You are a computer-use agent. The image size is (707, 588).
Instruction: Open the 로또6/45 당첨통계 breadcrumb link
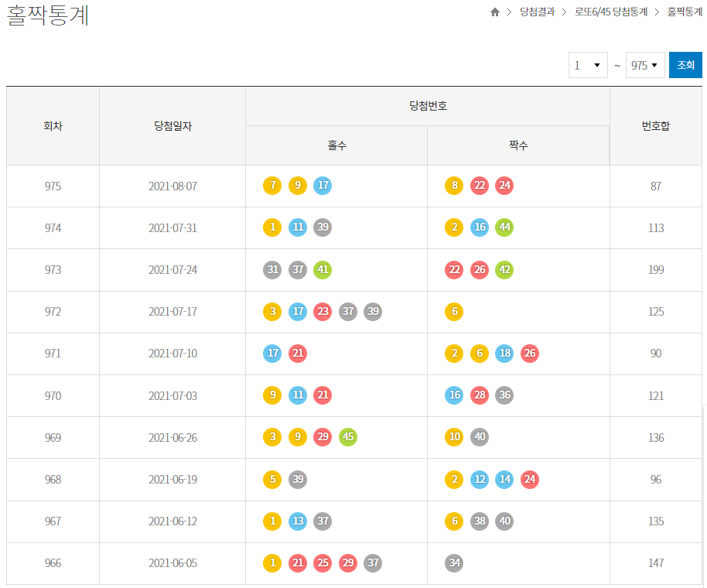click(611, 12)
